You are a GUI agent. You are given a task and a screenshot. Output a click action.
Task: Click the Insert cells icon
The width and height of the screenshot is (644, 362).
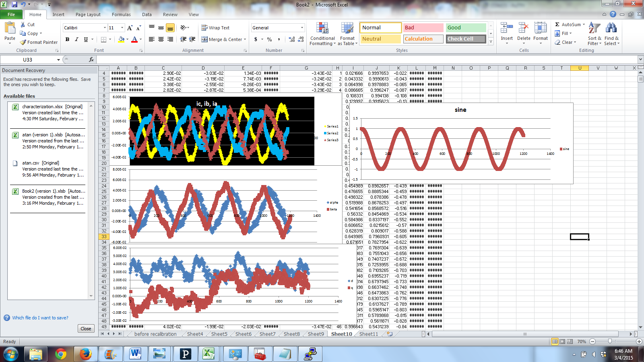click(507, 29)
